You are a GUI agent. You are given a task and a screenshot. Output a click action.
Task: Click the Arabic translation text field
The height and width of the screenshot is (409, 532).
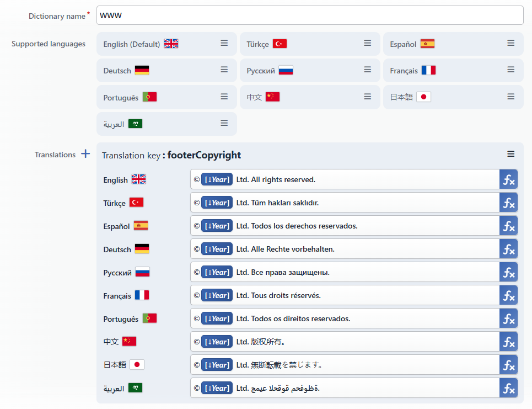coord(345,388)
